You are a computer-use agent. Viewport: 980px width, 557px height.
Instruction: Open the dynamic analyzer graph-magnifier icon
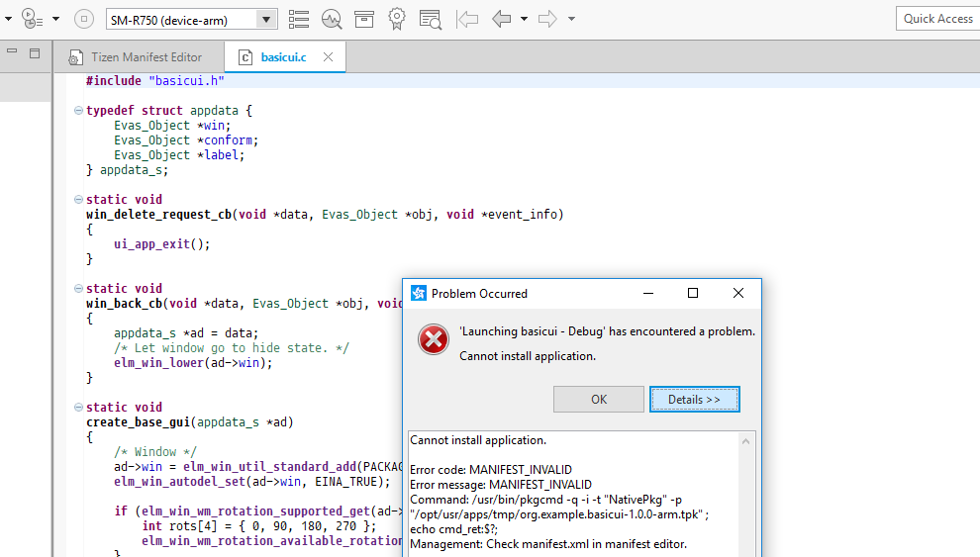[332, 19]
